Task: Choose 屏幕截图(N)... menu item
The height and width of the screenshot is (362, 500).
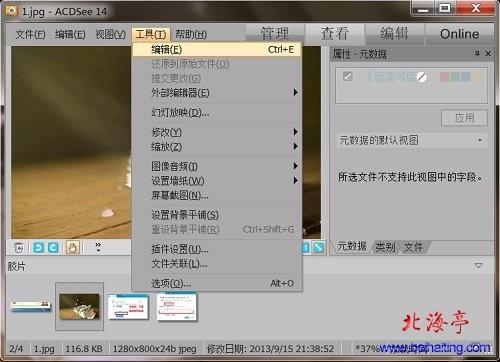Action: click(x=217, y=195)
